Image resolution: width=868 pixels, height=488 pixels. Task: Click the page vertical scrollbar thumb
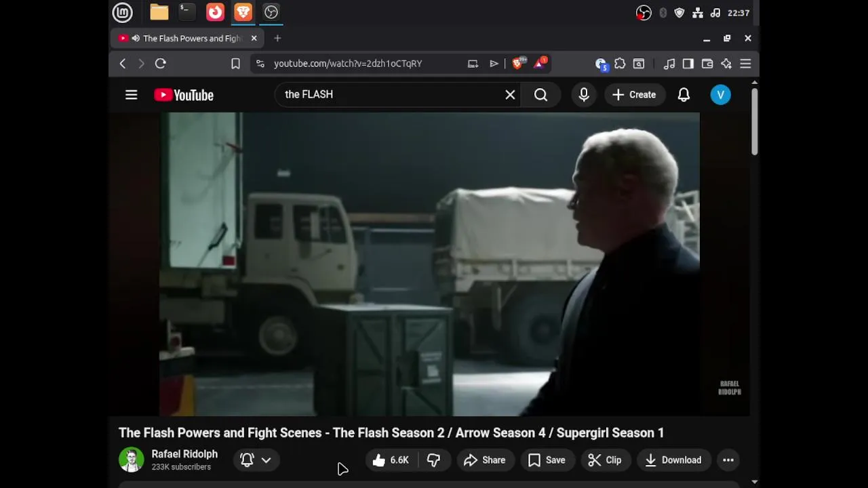click(x=754, y=122)
